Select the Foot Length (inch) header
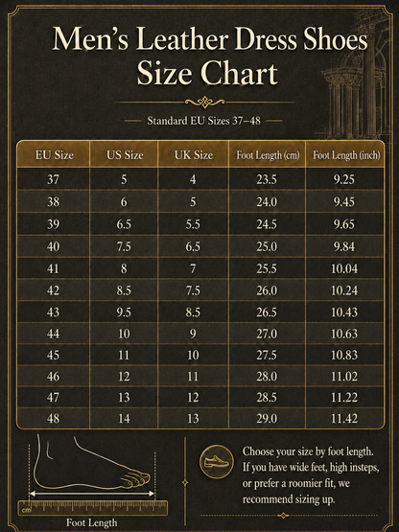 (346, 155)
